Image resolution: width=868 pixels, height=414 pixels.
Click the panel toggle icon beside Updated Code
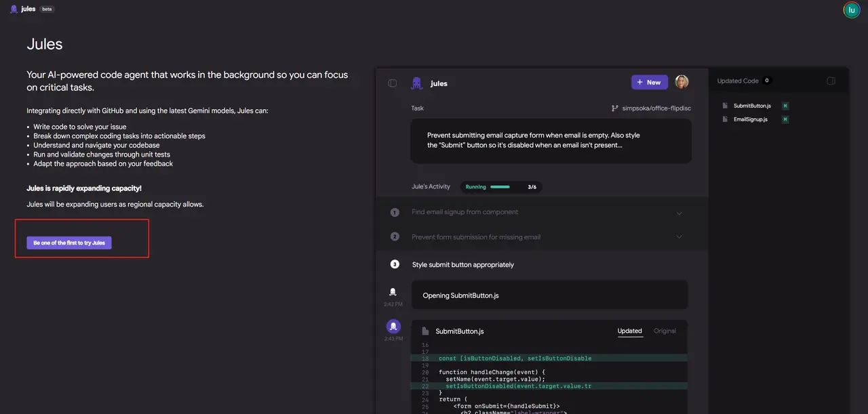pyautogui.click(x=831, y=81)
